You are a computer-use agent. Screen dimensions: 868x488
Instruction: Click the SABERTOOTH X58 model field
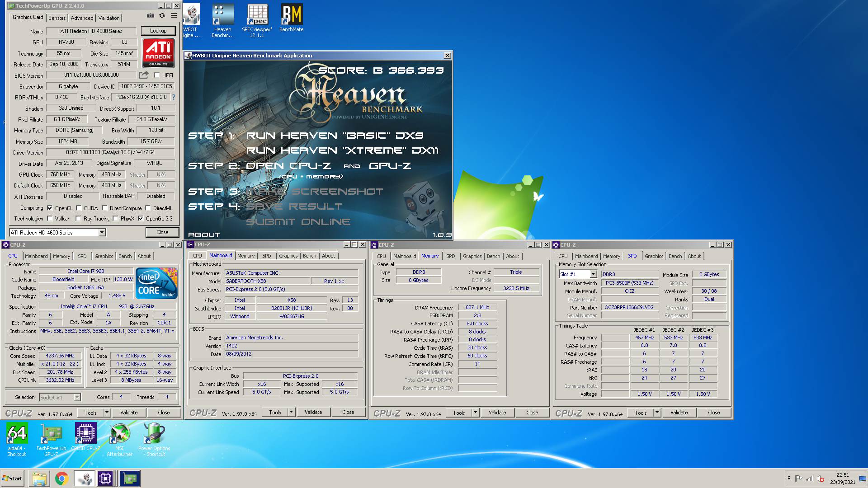coord(267,281)
